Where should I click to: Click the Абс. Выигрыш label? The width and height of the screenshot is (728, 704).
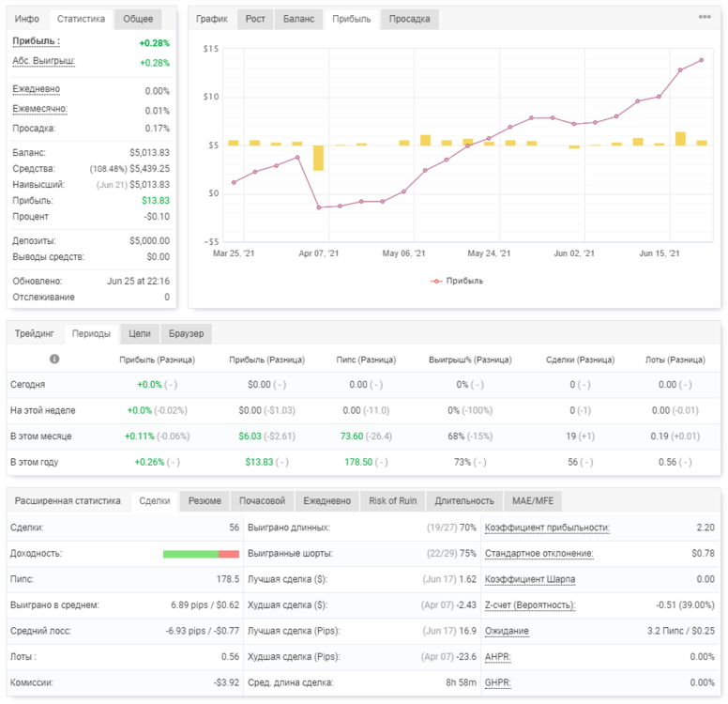coord(44,61)
